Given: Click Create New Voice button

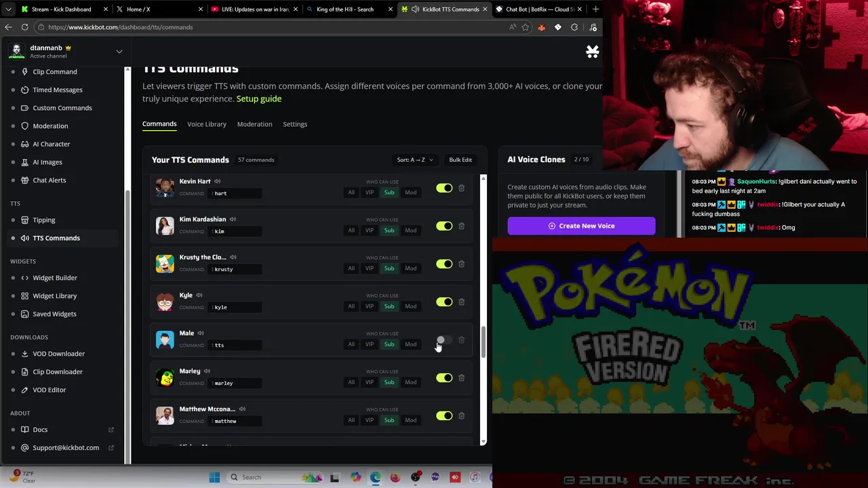Looking at the screenshot, I should click(x=581, y=226).
